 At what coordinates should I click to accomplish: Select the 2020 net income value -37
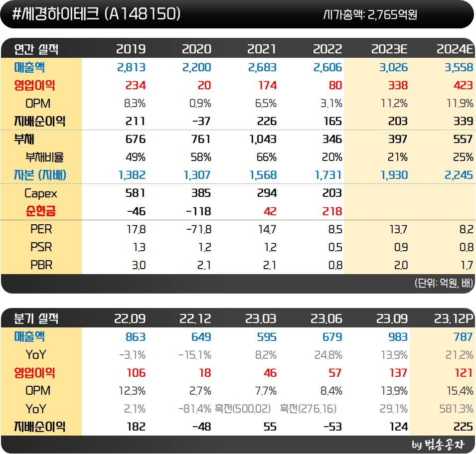point(201,122)
